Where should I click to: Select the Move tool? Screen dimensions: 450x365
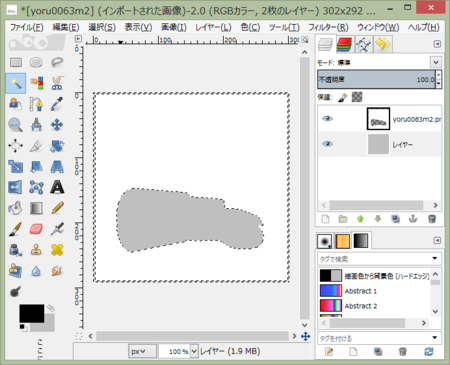point(57,125)
